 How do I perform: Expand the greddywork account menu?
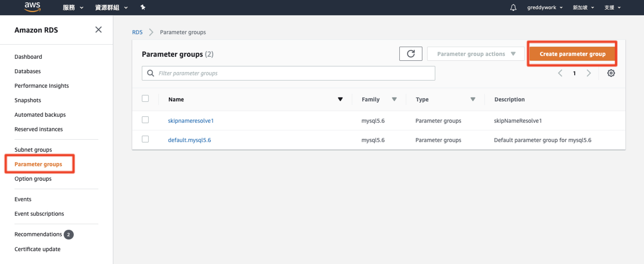[x=544, y=7]
